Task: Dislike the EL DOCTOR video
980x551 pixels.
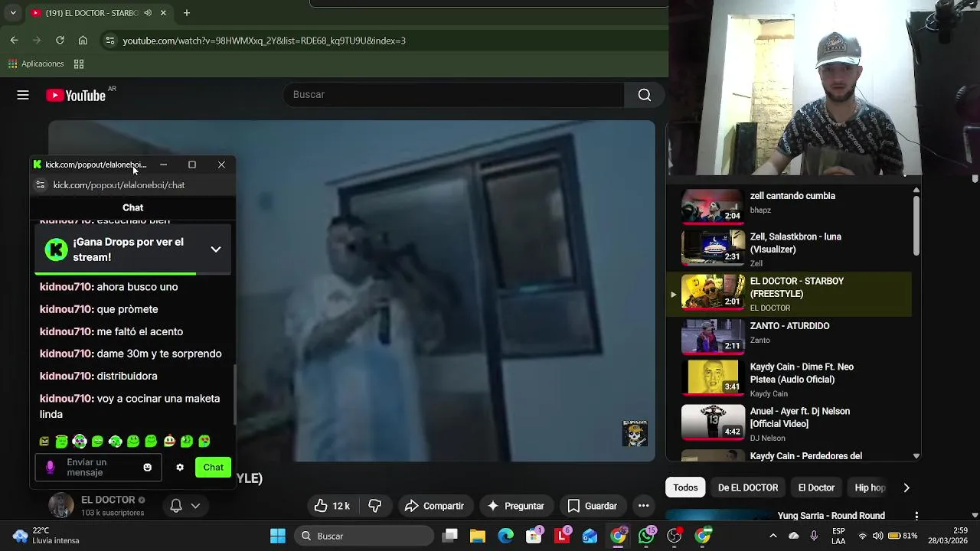Action: coord(375,506)
